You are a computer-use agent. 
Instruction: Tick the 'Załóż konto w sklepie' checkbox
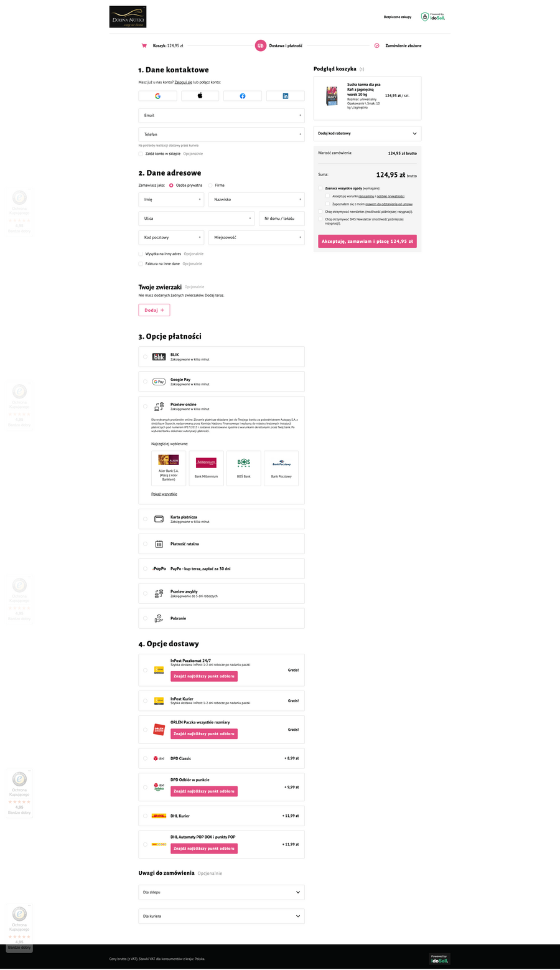coord(141,154)
